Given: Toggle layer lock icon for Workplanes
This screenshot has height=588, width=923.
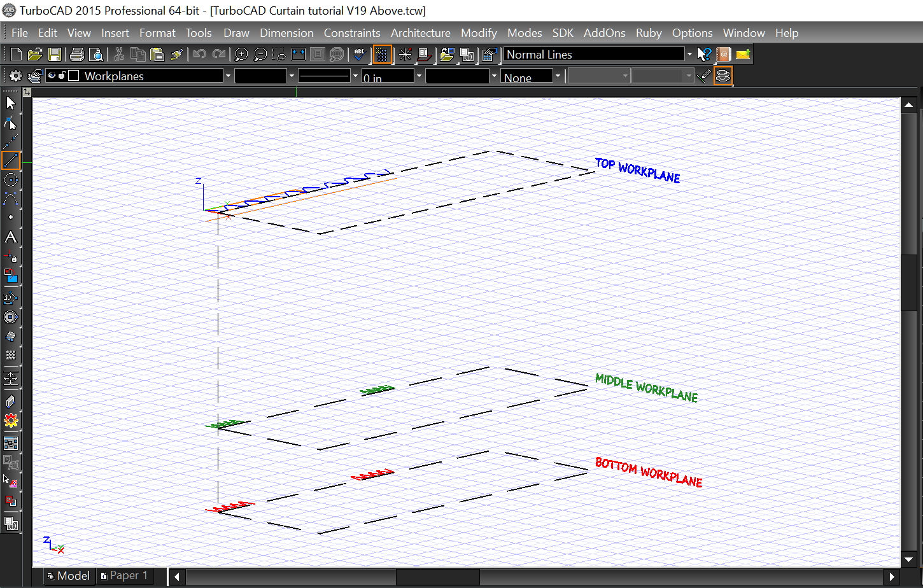Looking at the screenshot, I should [62, 76].
